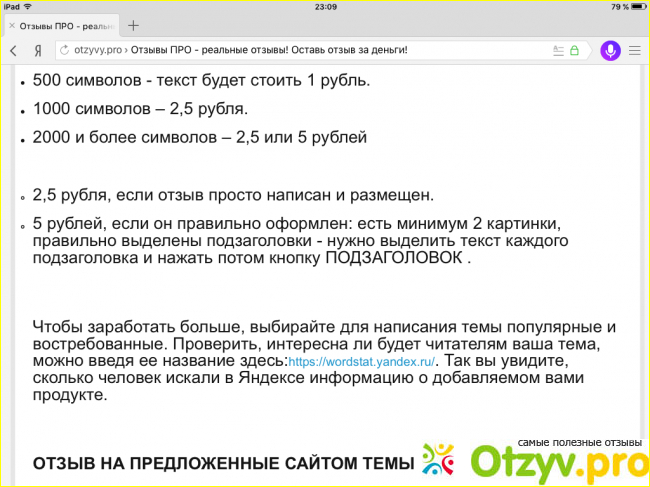Image resolution: width=650 pixels, height=487 pixels.
Task: Enable reader mode icon in address bar
Action: [x=558, y=50]
